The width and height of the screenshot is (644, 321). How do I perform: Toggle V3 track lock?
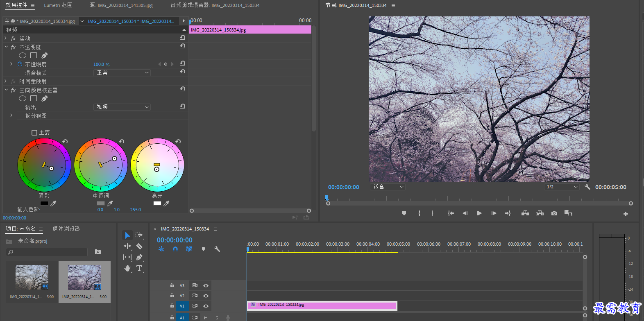172,285
